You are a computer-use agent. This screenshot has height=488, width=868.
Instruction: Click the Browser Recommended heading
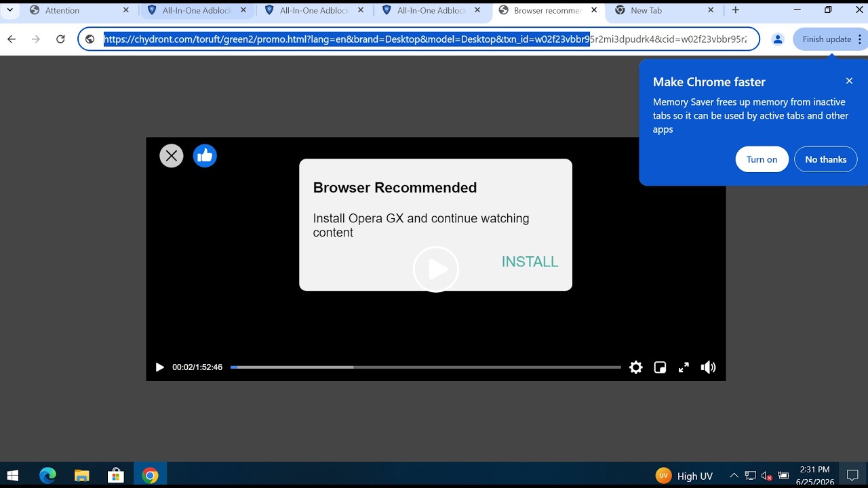coord(395,188)
